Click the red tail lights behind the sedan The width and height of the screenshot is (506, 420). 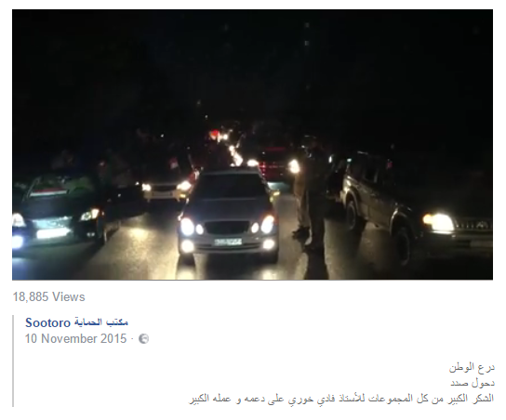pyautogui.click(x=272, y=166)
